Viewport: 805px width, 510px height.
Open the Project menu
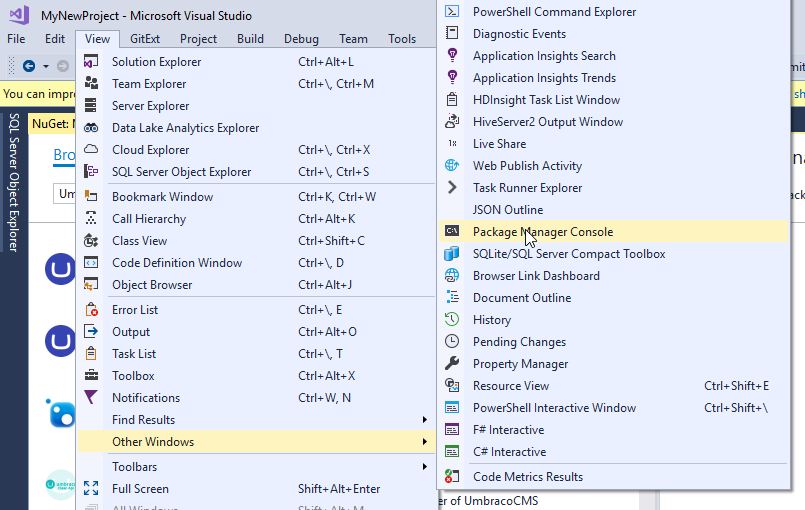click(x=198, y=39)
